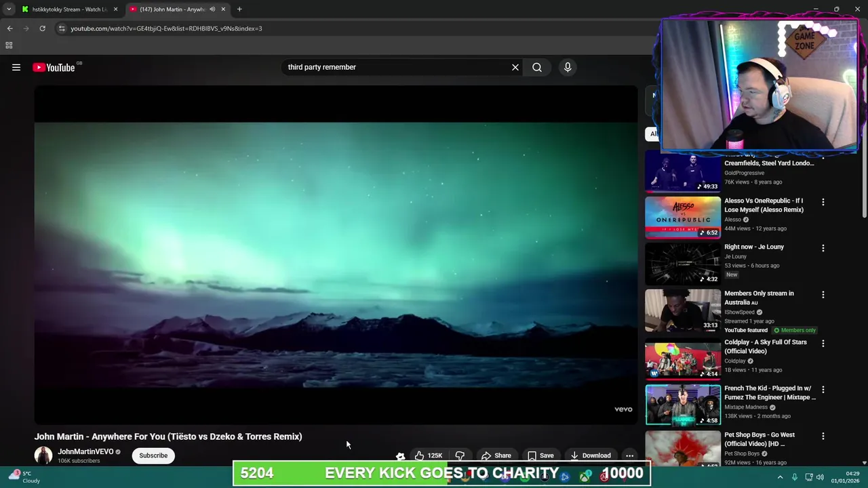Image resolution: width=868 pixels, height=488 pixels.
Task: Show hidden system tray icons chevron
Action: pyautogui.click(x=780, y=477)
